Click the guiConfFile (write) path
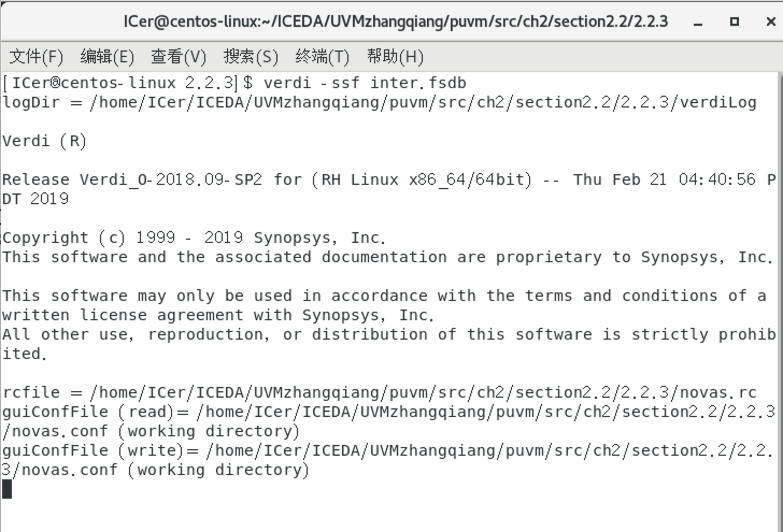 coord(376,450)
